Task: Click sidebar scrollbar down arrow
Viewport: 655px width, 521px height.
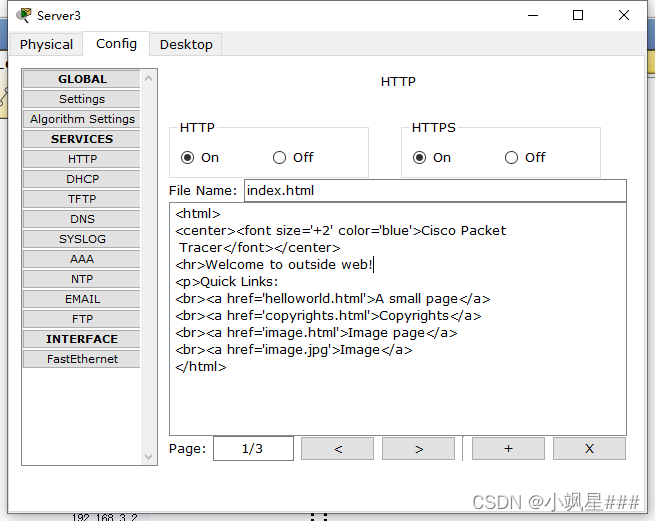Action: point(148,457)
